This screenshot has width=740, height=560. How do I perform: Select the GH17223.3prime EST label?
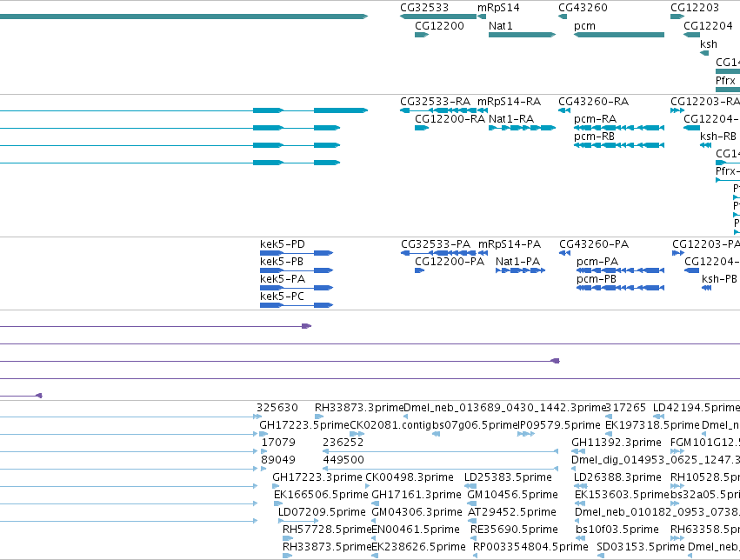(x=317, y=477)
